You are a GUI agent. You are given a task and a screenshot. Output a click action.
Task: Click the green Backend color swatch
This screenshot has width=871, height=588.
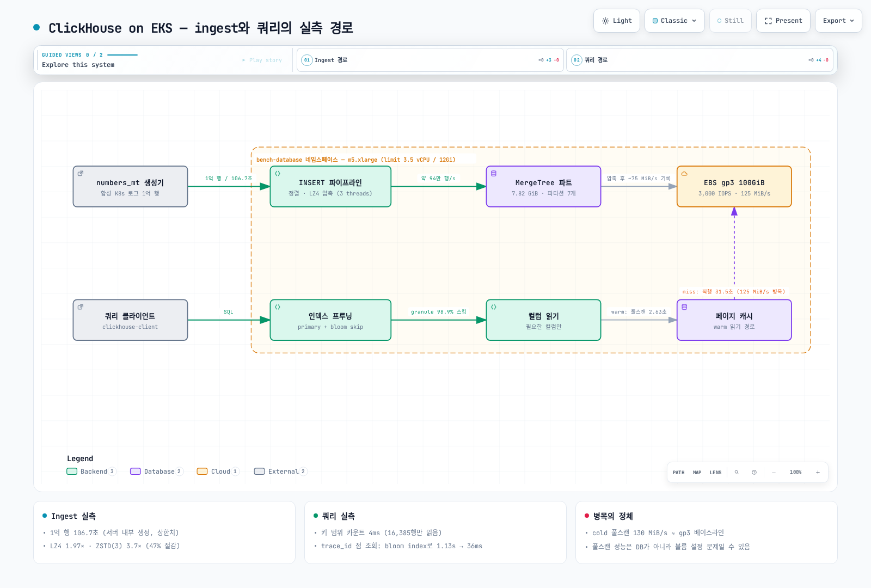72,471
